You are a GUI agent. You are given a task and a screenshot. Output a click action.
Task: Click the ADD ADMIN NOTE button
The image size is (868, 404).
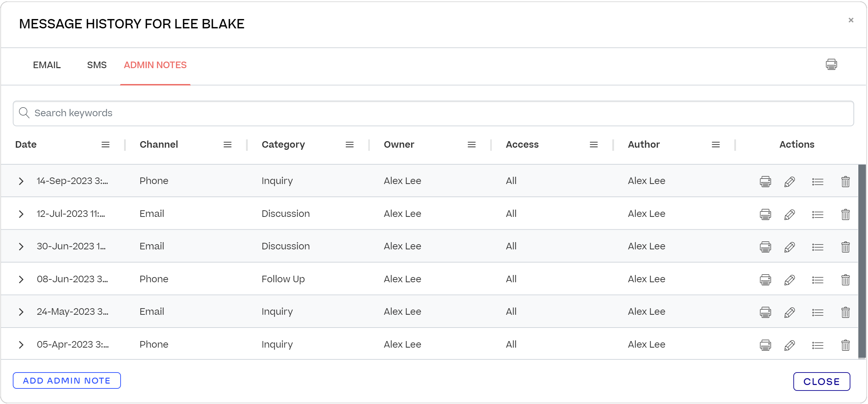click(x=66, y=380)
